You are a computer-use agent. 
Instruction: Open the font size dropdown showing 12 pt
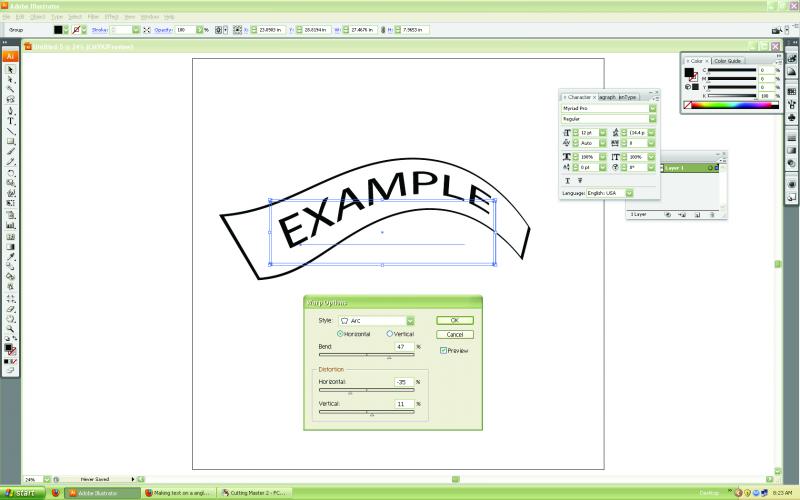603,133
